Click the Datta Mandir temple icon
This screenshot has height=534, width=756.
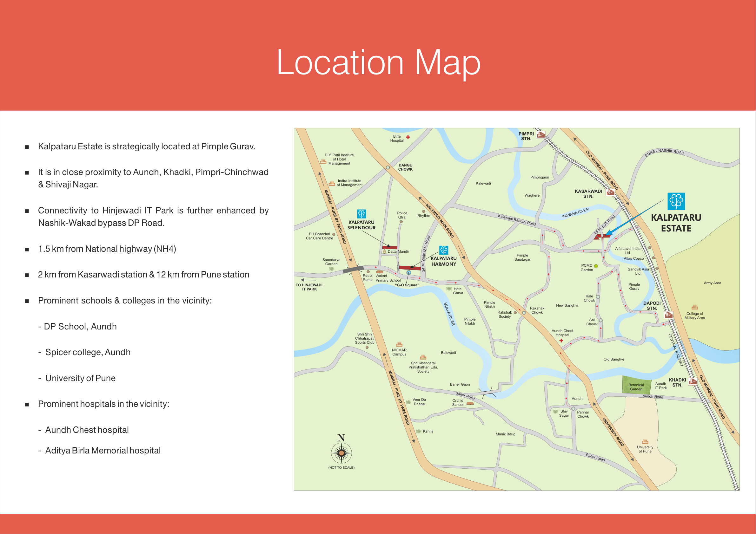pos(384,251)
